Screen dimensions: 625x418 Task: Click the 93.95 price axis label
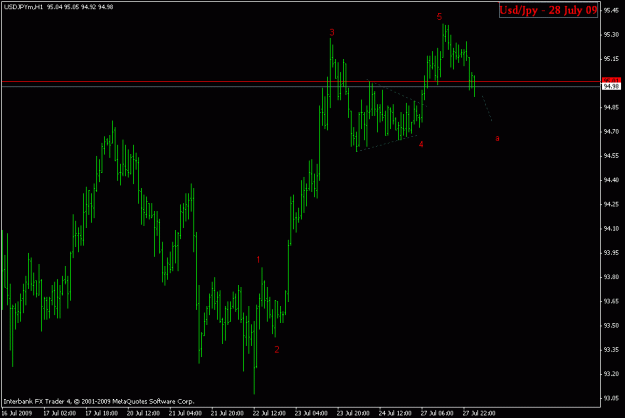(611, 253)
